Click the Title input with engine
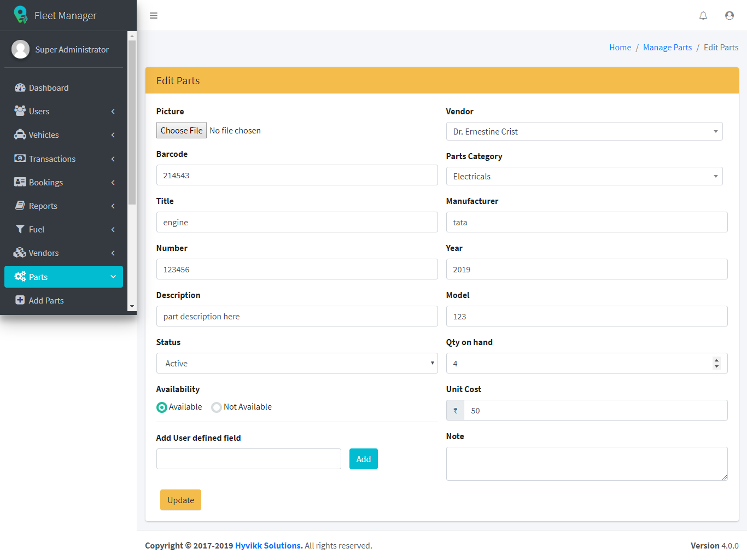Image resolution: width=747 pixels, height=560 pixels. click(x=297, y=222)
